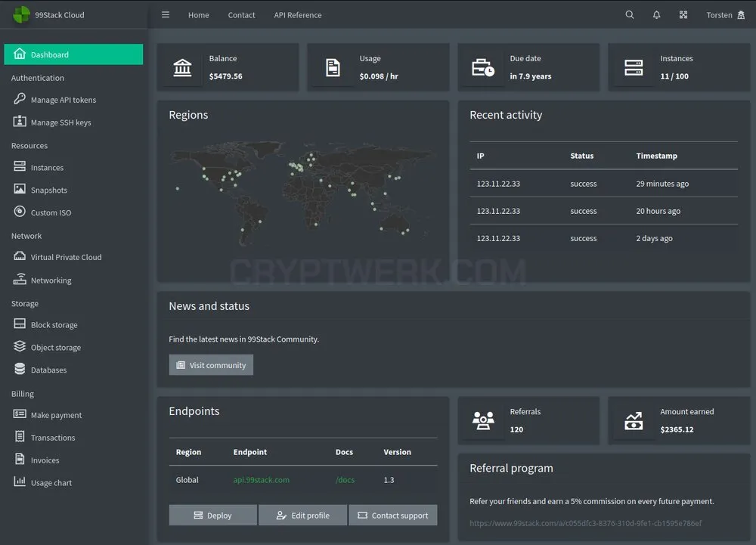This screenshot has height=545, width=756.
Task: Select the row with 29 minutes ago
Action: click(x=603, y=183)
